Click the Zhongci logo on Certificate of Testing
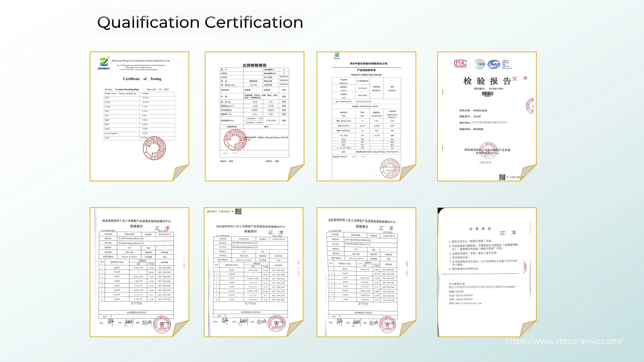Viewport: 644px width, 362px height. (104, 63)
